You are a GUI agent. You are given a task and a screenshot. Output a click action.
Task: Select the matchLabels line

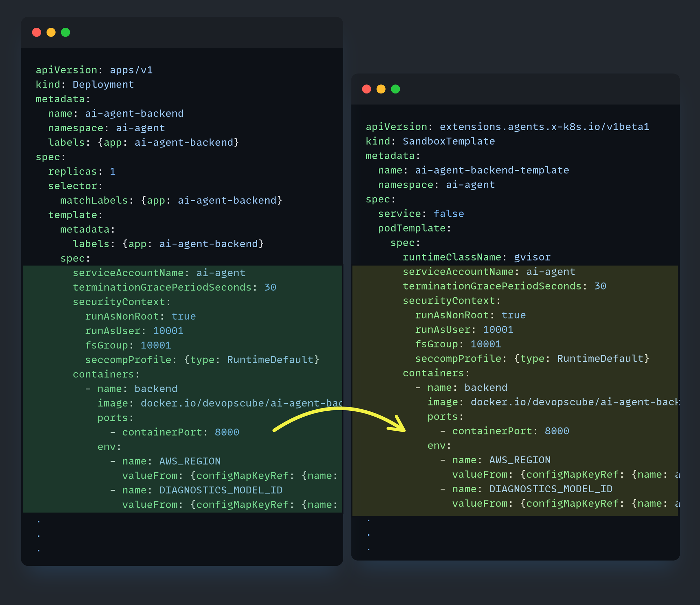(171, 200)
